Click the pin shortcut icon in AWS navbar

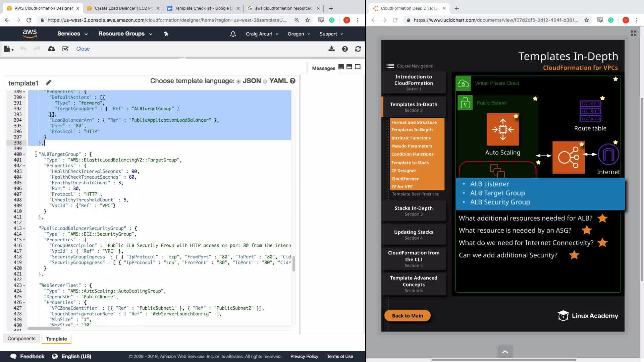[166, 34]
